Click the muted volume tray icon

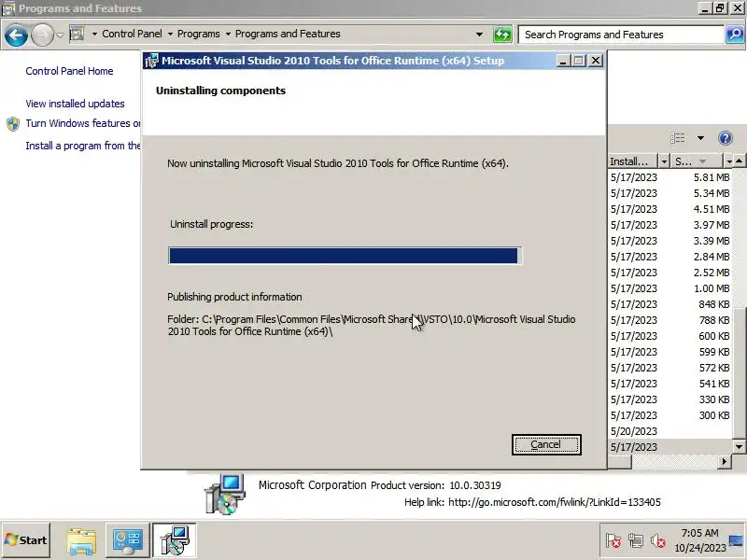pos(658,540)
